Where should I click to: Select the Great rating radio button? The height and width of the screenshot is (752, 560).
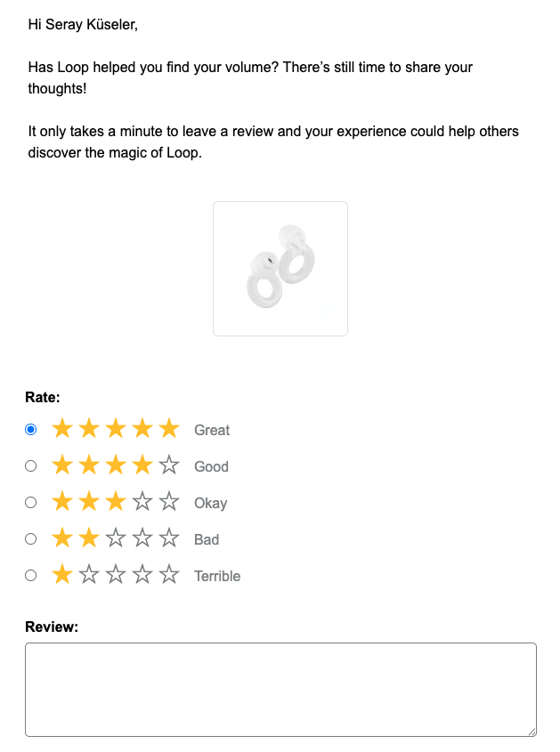[x=30, y=429]
